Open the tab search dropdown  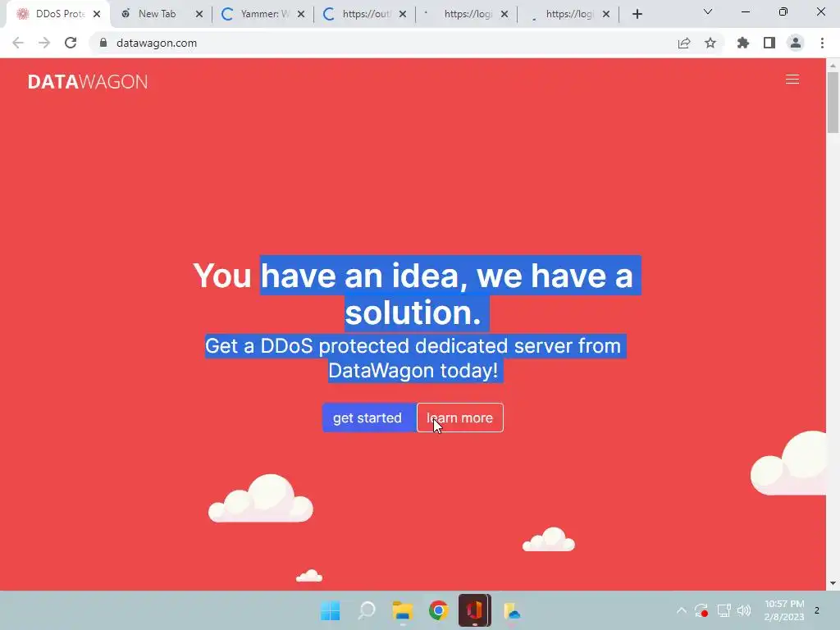click(708, 11)
